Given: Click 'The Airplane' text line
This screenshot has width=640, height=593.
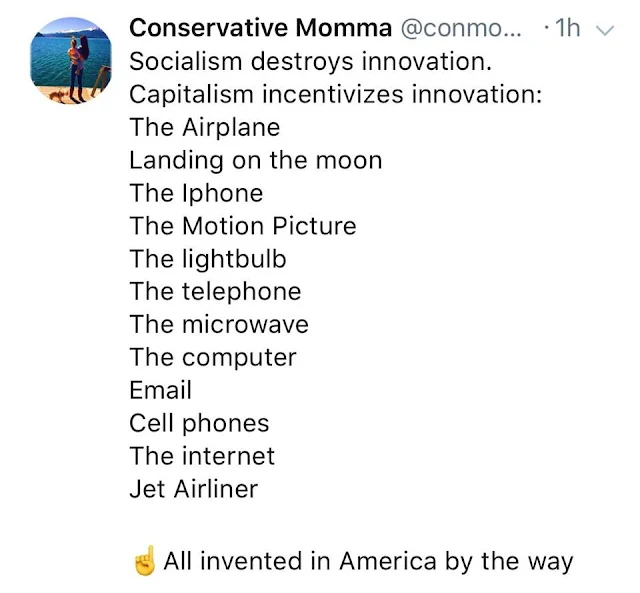Looking at the screenshot, I should tap(204, 127).
